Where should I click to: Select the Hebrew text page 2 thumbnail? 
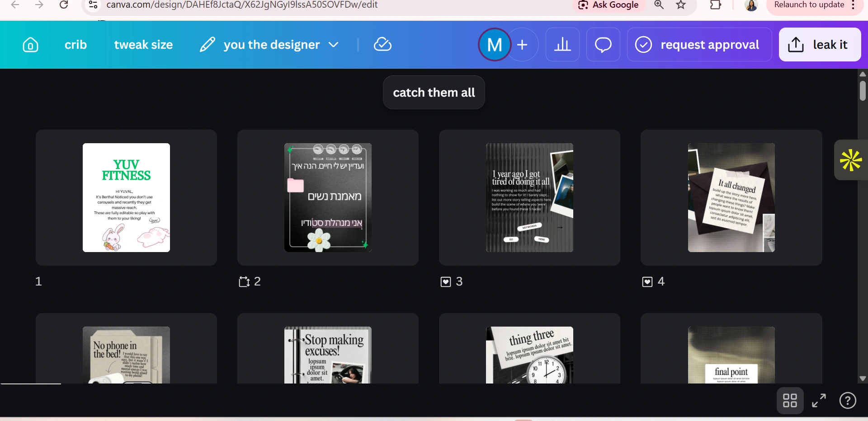[328, 197]
